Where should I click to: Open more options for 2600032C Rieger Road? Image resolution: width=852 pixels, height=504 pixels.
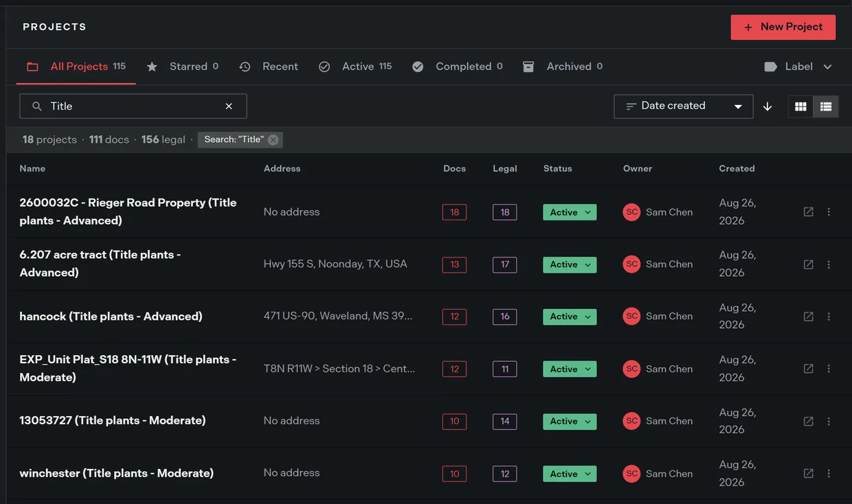coord(829,212)
